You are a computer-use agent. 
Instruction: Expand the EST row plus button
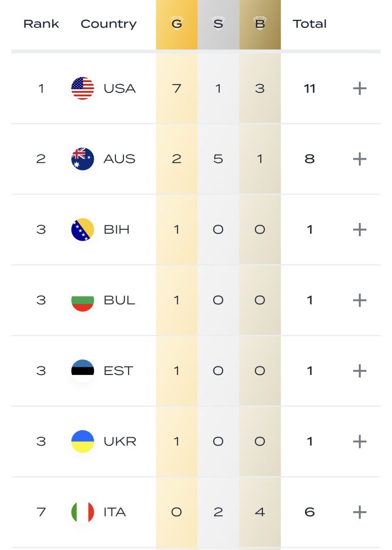[x=360, y=370]
